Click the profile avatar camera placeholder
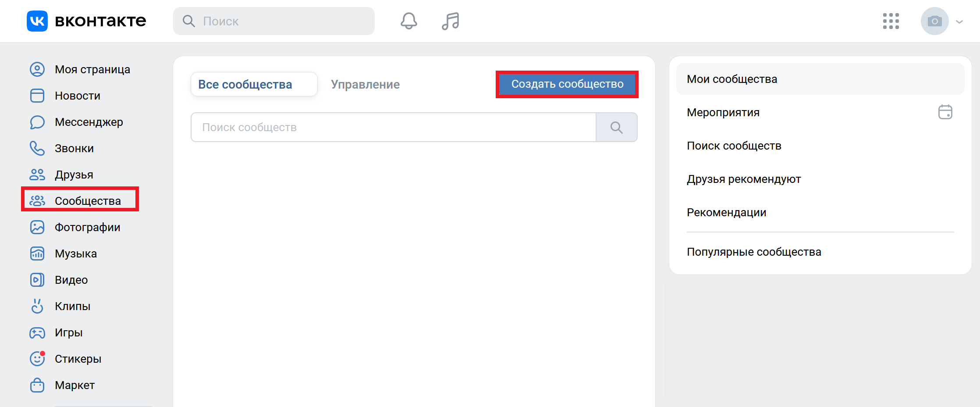Image resolution: width=980 pixels, height=407 pixels. [x=934, y=21]
